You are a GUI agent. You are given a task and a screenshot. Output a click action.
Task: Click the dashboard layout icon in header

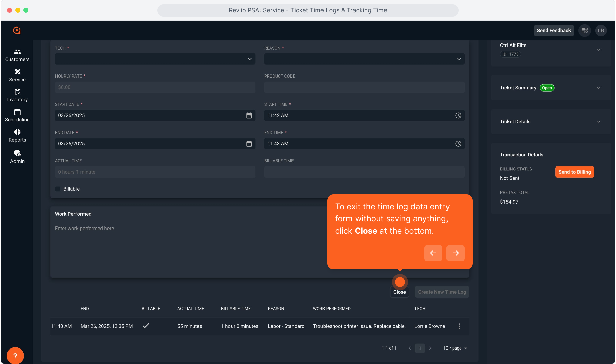point(585,31)
